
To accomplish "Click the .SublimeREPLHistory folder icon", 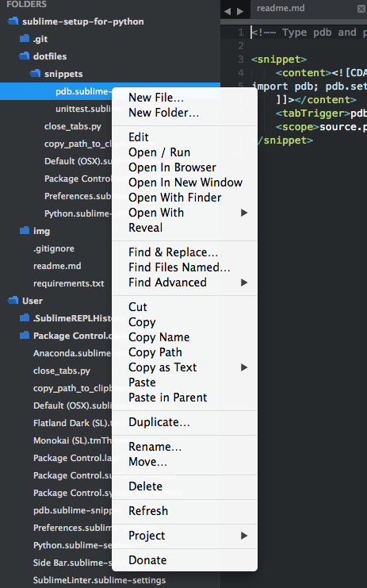I will coord(25,318).
